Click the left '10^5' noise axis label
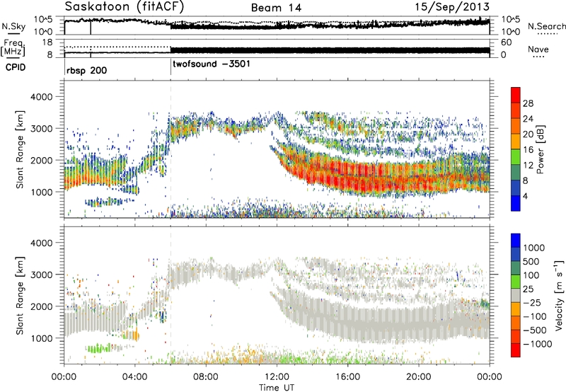 coord(43,20)
